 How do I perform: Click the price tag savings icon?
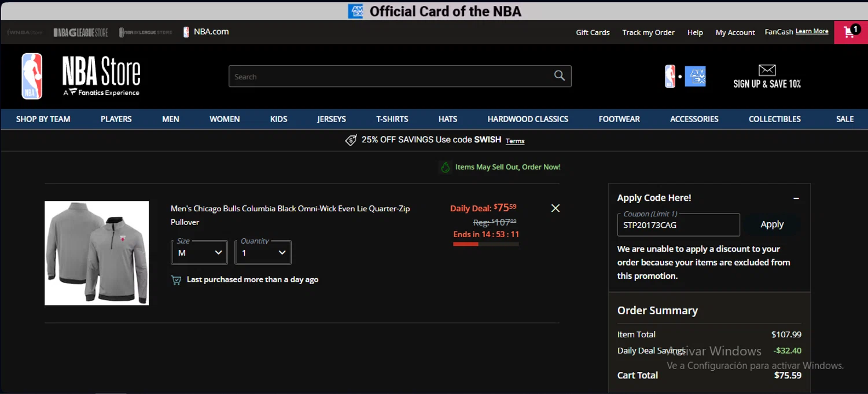coord(351,140)
